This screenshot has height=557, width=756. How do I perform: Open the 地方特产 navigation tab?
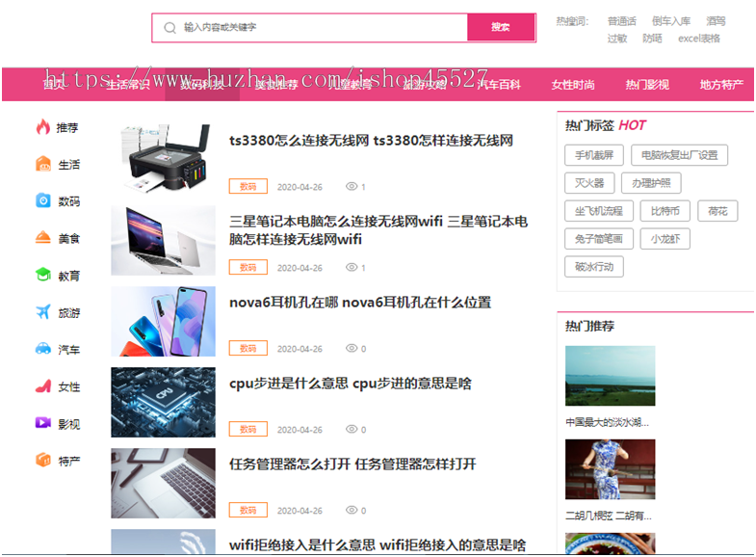pyautogui.click(x=721, y=85)
